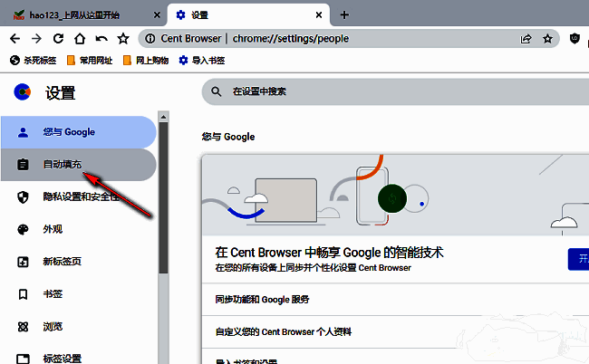Click the 在设置中搜索 search field
Screen dimensions: 589x364
coord(390,91)
